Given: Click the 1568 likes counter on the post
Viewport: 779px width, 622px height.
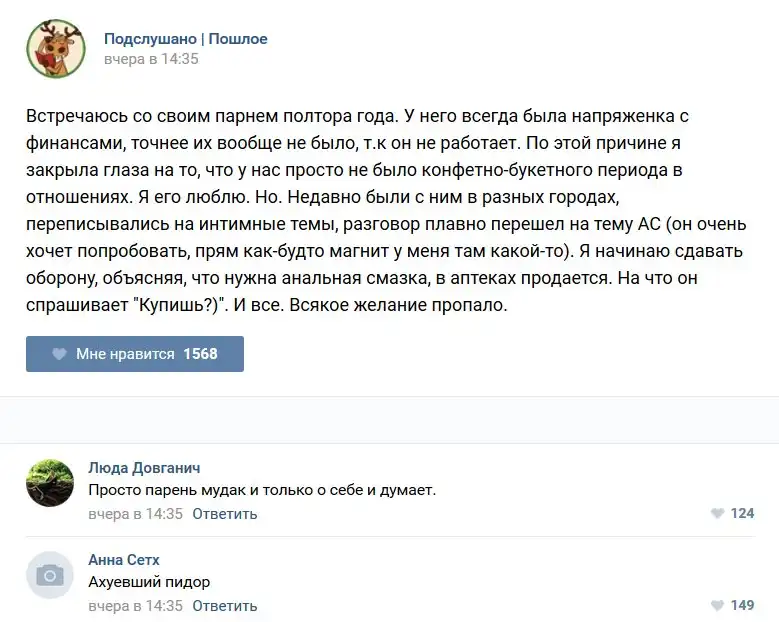Looking at the screenshot, I should tap(200, 354).
